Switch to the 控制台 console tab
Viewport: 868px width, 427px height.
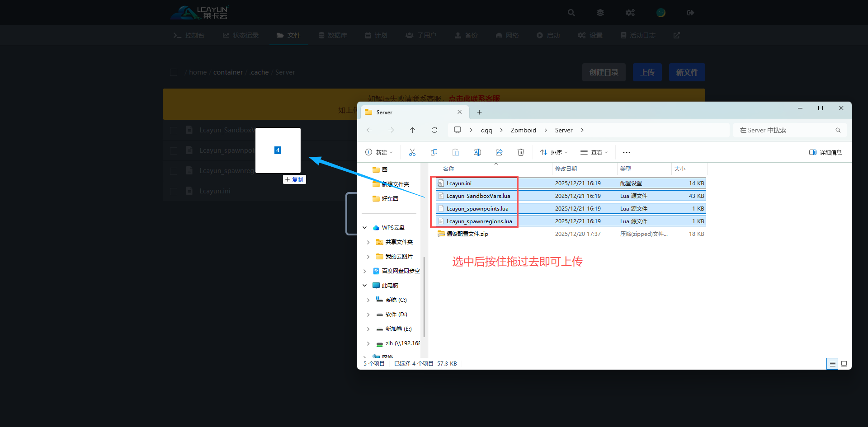(x=189, y=35)
